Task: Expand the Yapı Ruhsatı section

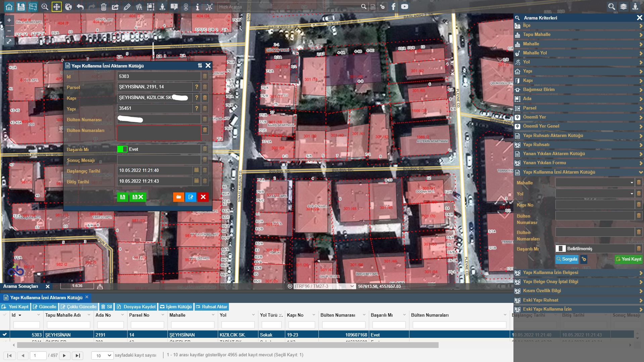Action: tap(577, 144)
